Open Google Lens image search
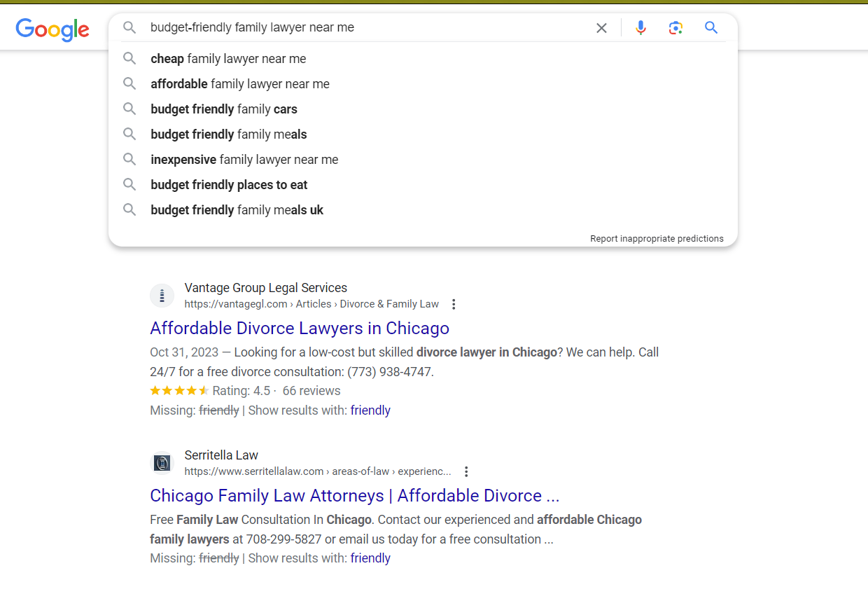Screen dimensions: 868x594 point(675,27)
